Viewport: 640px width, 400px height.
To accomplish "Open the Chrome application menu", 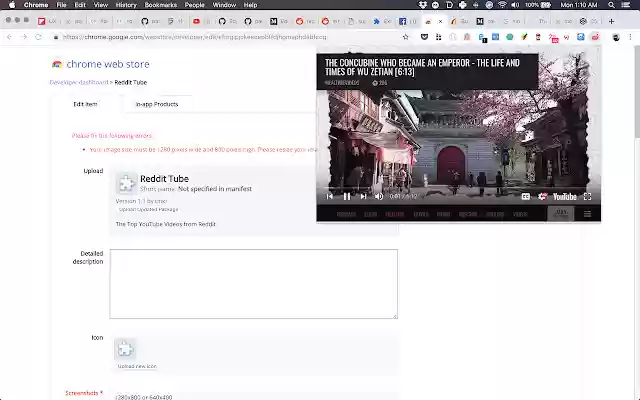I will pos(36,5).
